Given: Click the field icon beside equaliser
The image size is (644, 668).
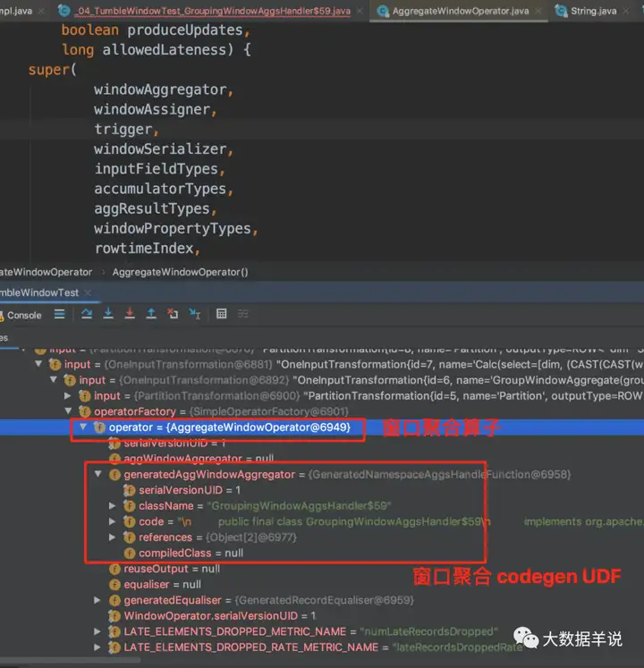Looking at the screenshot, I should point(114,585).
